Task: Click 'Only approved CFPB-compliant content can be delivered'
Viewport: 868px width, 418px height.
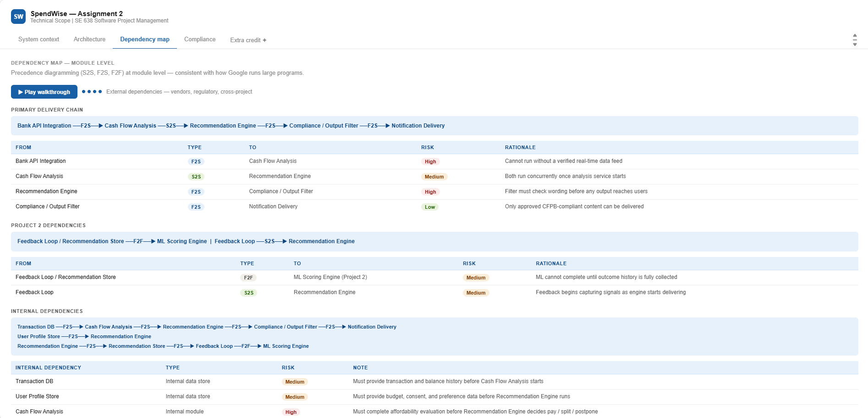Action: (574, 206)
